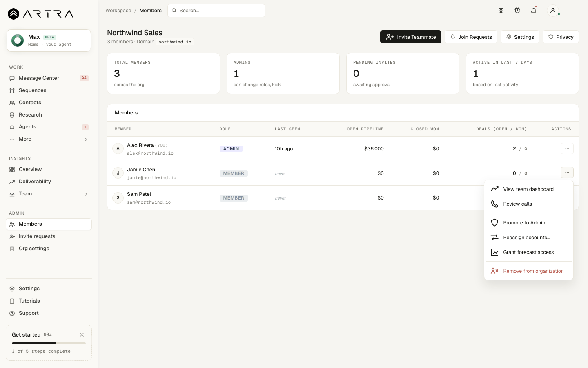588x368 pixels.
Task: Open Max agent home card
Action: point(49,40)
